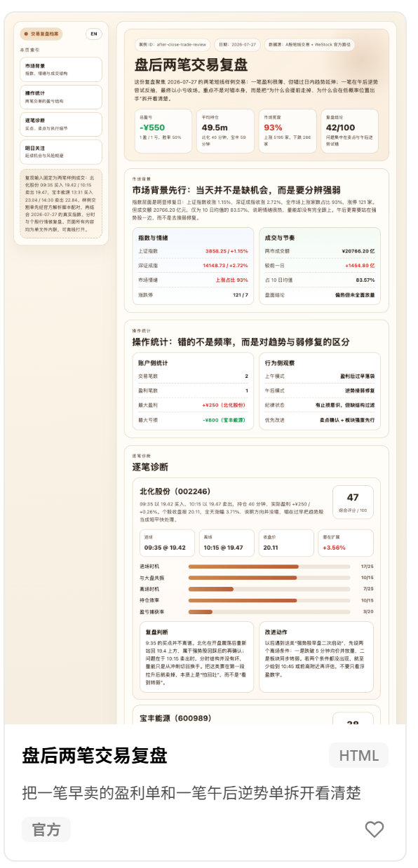Click the 行为侧观察 table heading
Image resolution: width=418 pixels, height=868 pixels.
279,363
